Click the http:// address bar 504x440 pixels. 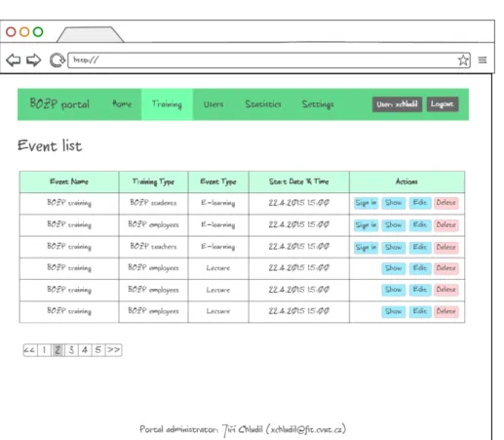(269, 60)
